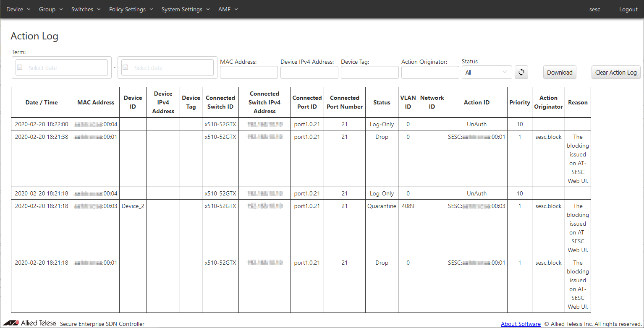
Task: Expand the Policy Settings menu
Action: tap(131, 9)
